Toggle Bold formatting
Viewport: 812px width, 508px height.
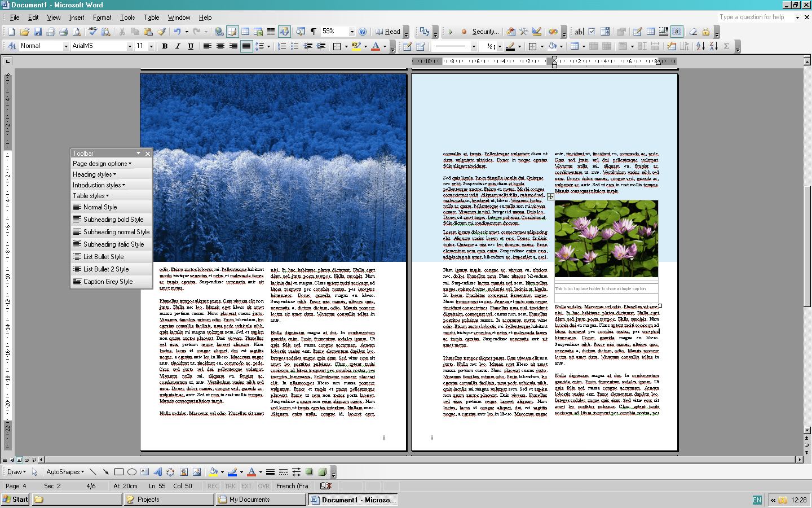coord(165,46)
